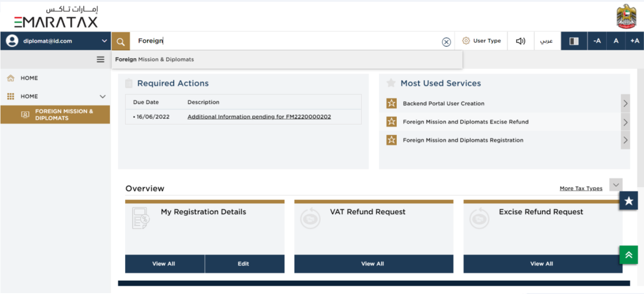Open Foreign Mission and Diplomats Excise Refund arrow
The image size is (644, 294).
coord(625,122)
